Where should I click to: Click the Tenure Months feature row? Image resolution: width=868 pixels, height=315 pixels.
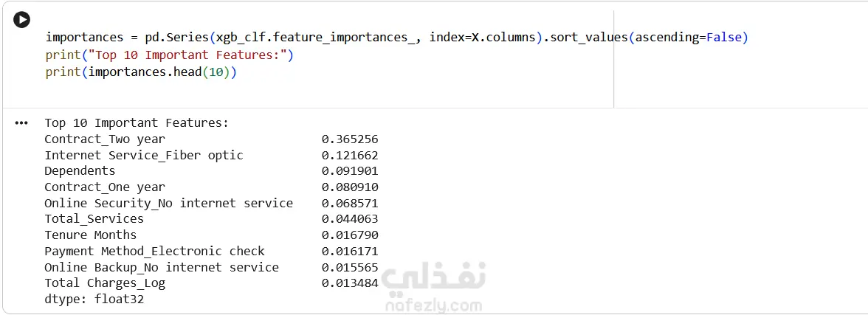tap(90, 235)
